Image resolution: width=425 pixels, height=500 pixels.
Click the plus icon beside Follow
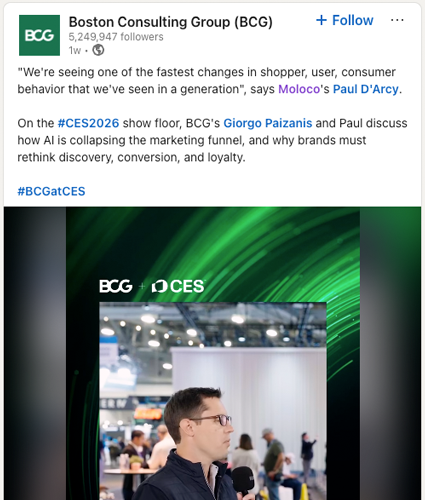321,20
